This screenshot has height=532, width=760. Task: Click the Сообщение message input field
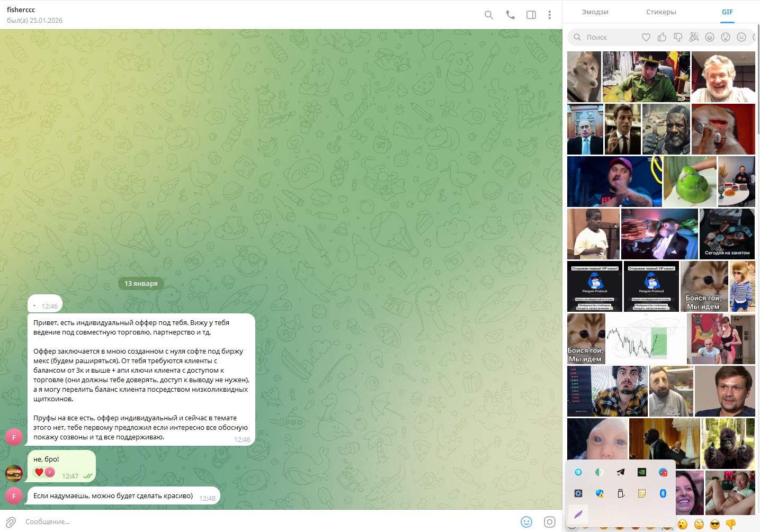[265, 522]
